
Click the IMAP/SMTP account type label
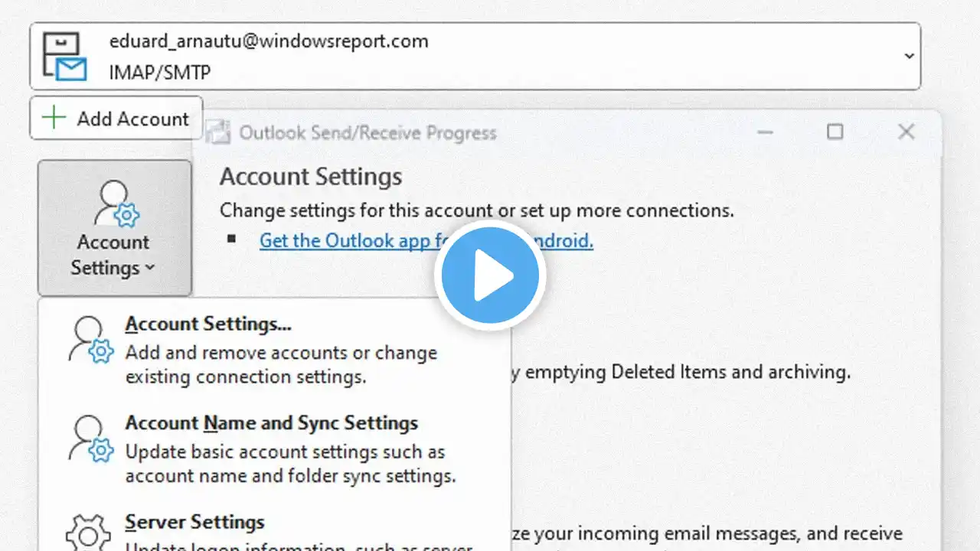click(159, 73)
